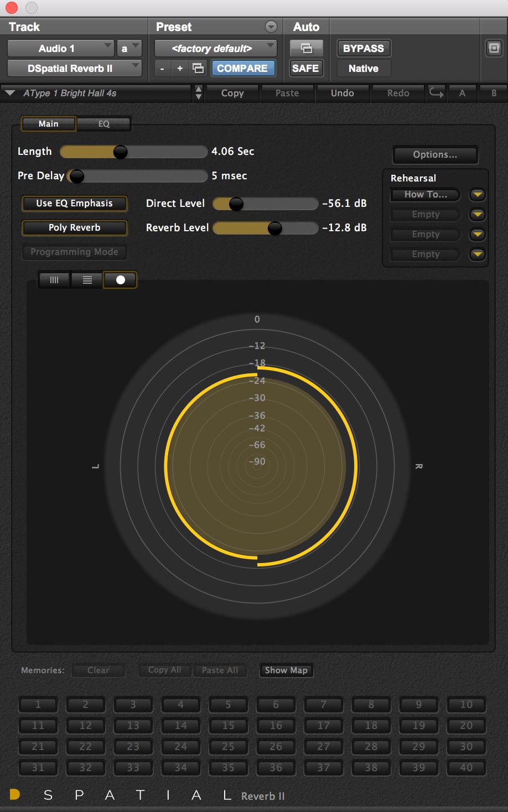Open the Audio 1 track selector

(x=60, y=49)
